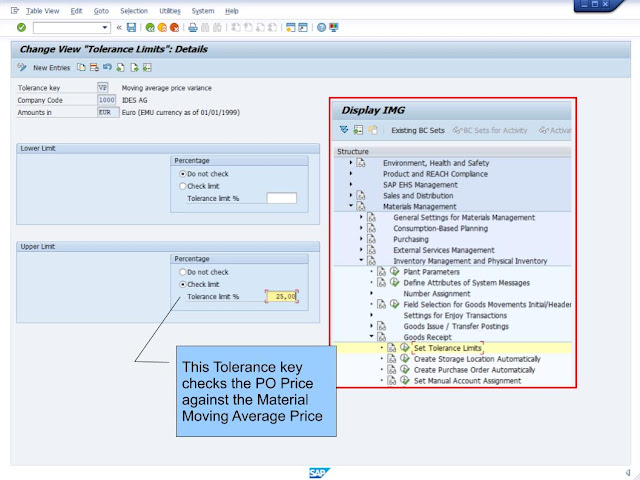Expand Sales and Distribution node
This screenshot has height=480, width=640.
(351, 195)
